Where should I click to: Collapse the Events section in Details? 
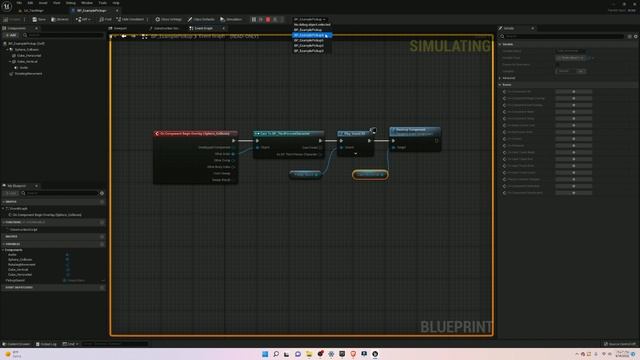coord(500,84)
